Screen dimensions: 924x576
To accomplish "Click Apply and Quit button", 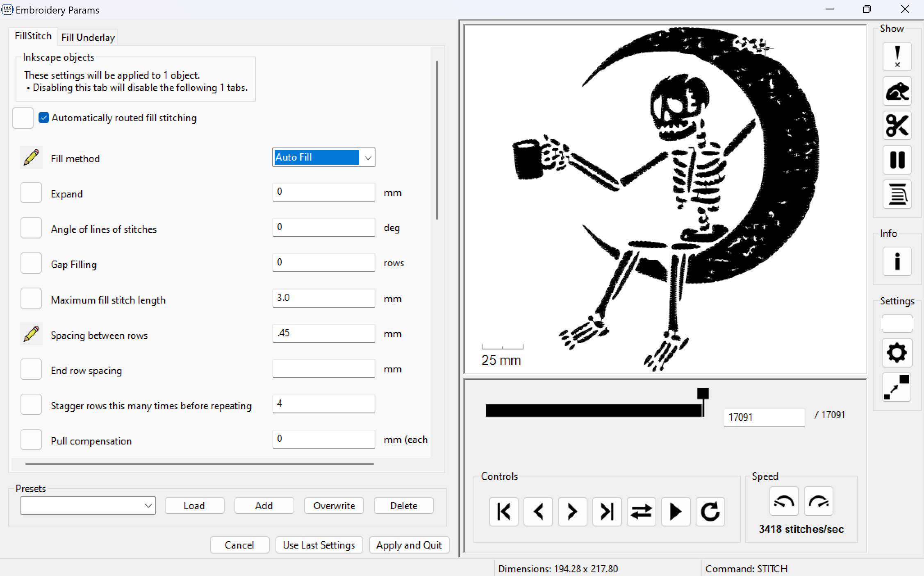I will point(409,545).
